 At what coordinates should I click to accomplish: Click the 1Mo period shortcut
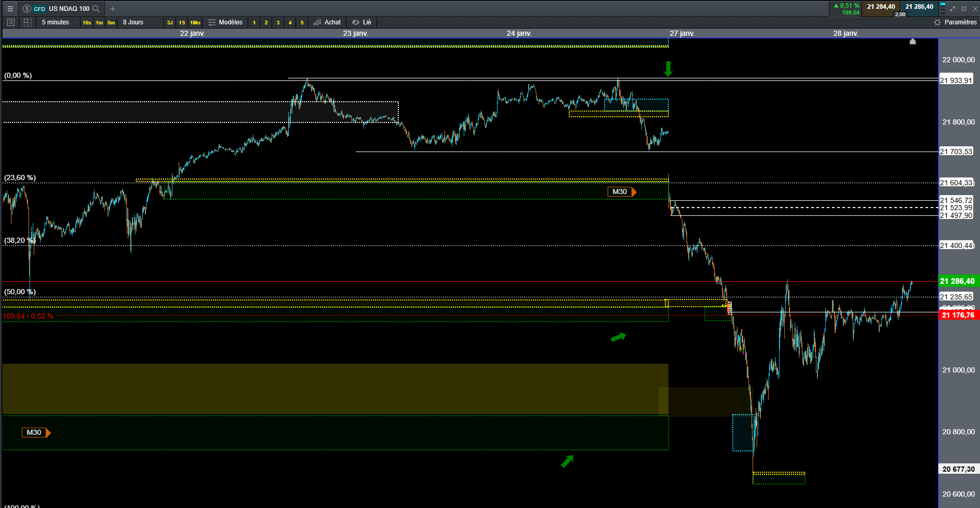195,22
